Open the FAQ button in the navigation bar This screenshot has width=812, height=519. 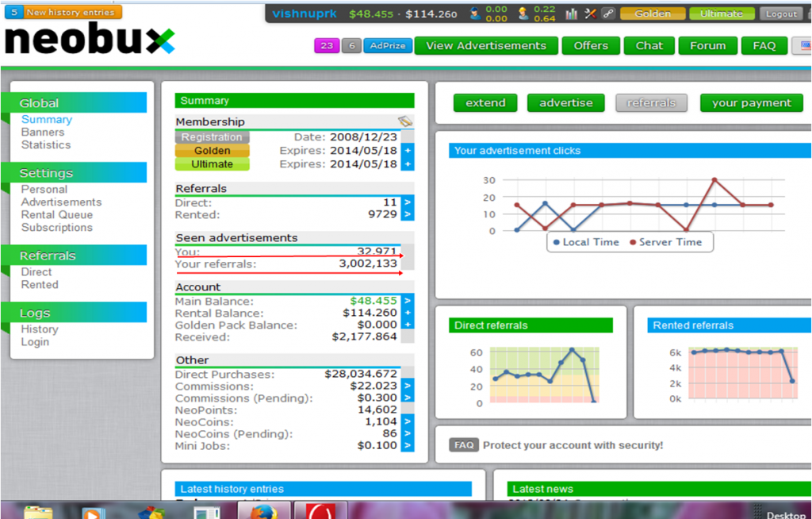764,45
